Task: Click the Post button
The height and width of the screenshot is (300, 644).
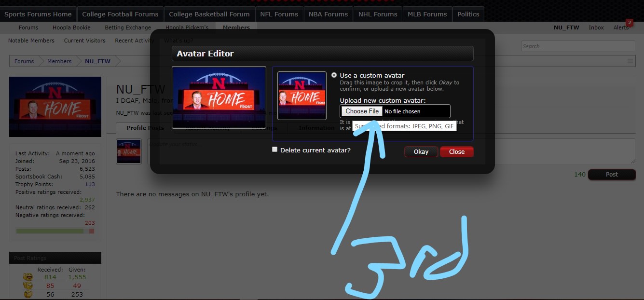Action: (x=612, y=175)
